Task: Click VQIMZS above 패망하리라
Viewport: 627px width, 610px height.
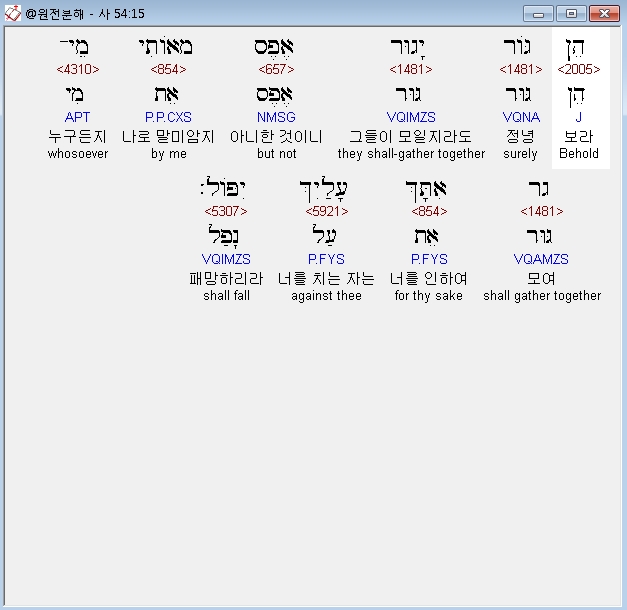Action: click(226, 259)
